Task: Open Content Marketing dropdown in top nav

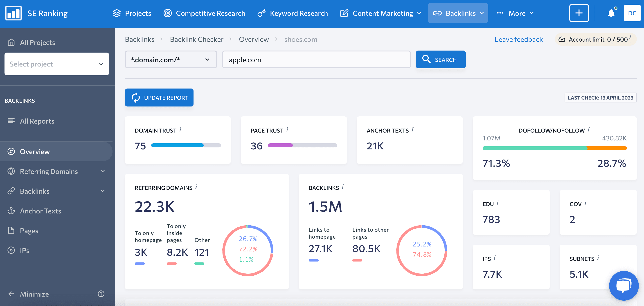Action: (381, 13)
